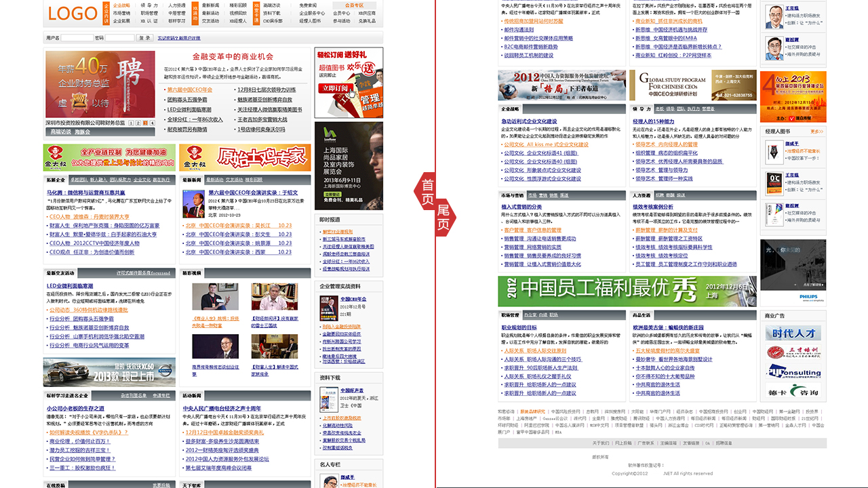Image resolution: width=868 pixels, height=488 pixels.
Task: Open the 企业战略 navigation item
Action: [121, 5]
